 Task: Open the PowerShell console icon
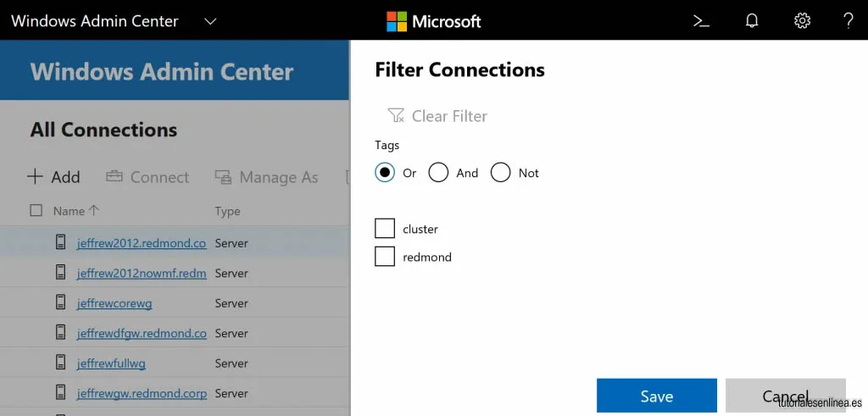tap(701, 21)
